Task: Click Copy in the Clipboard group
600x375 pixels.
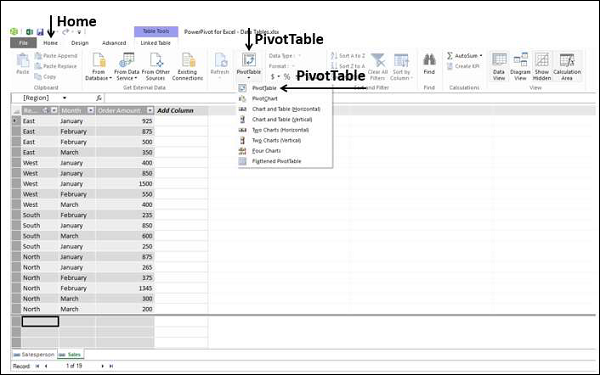Action: tap(45, 77)
